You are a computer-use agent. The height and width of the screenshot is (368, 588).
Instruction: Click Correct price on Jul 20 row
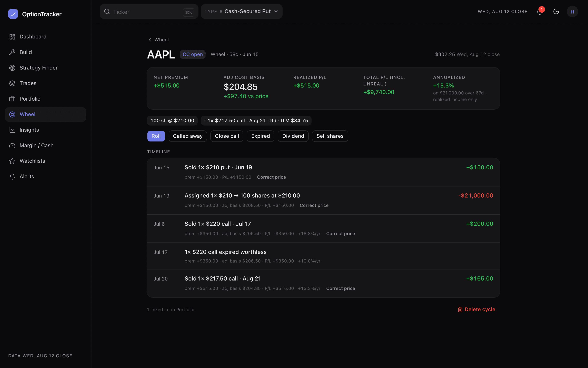[340, 288]
